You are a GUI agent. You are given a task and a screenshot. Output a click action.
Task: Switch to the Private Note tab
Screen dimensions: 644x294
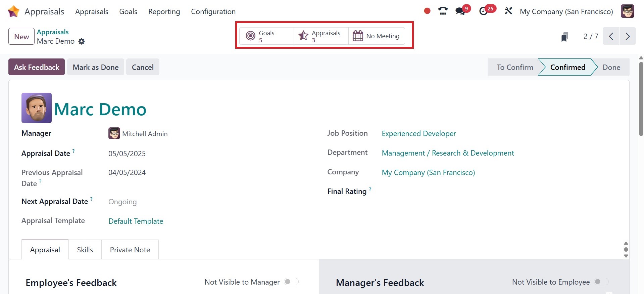tap(130, 250)
